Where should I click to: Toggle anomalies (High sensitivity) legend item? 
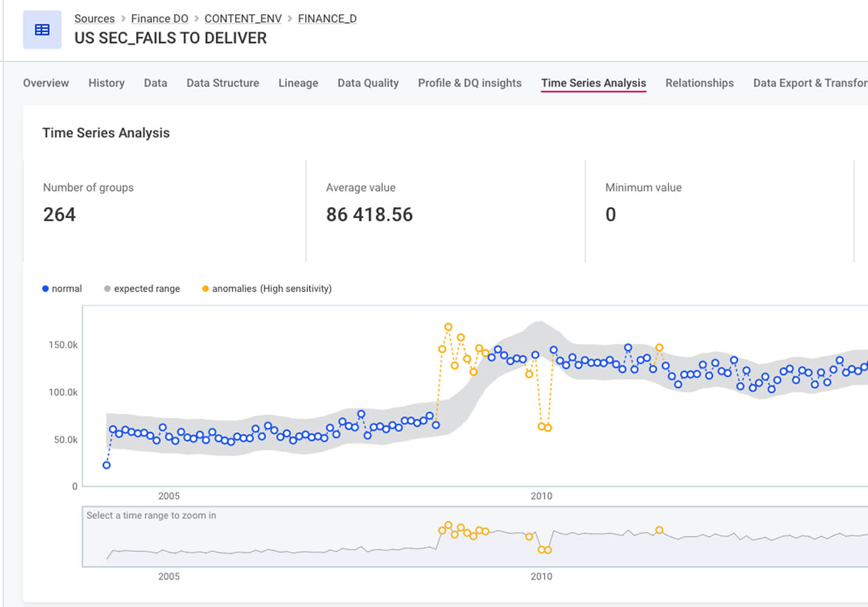pos(267,289)
